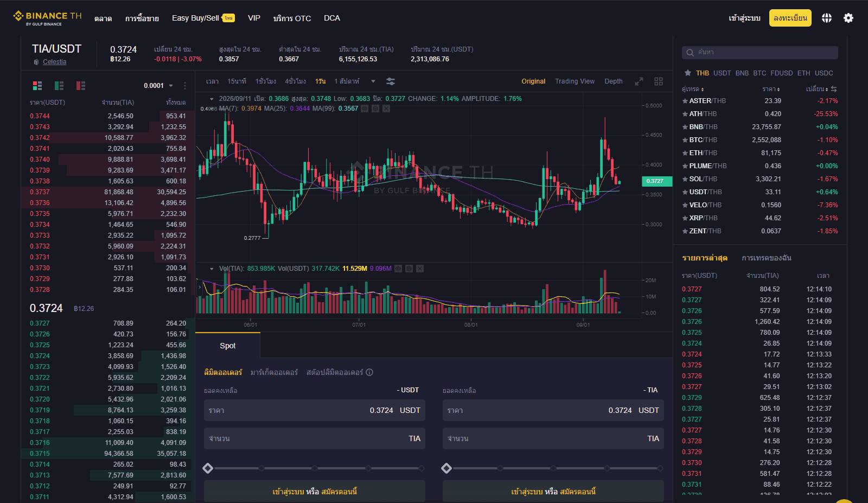868x503 pixels.
Task: Collapse the candlestick OHLC legend arrow
Action: [212, 99]
